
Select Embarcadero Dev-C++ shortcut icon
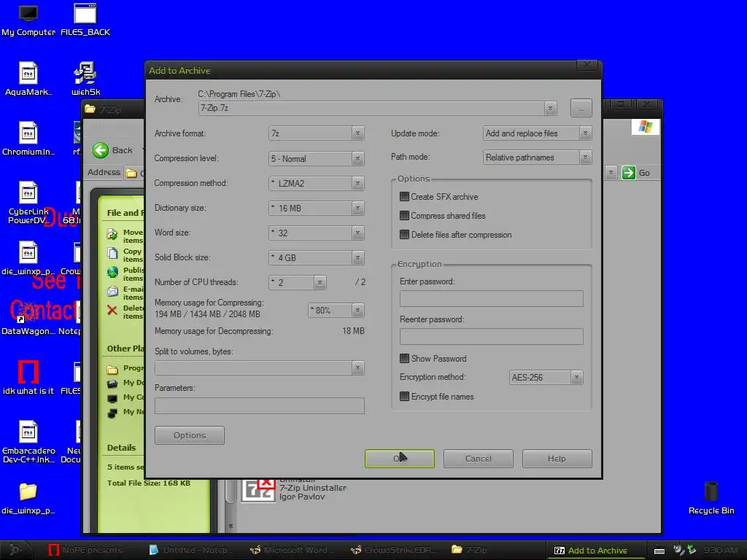pyautogui.click(x=28, y=443)
